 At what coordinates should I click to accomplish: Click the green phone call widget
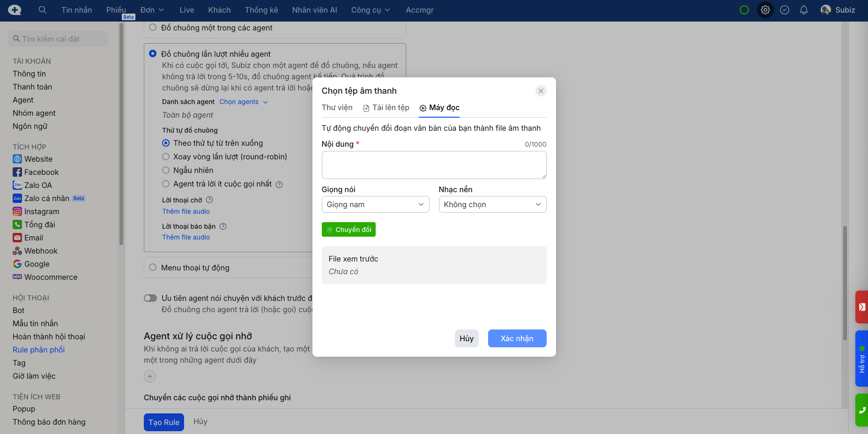tap(861, 410)
